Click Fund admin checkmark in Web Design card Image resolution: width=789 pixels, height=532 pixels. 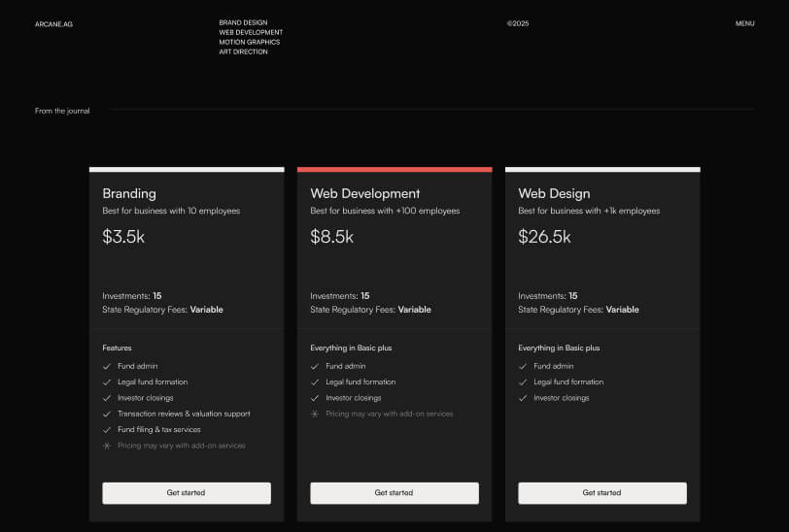coord(523,366)
